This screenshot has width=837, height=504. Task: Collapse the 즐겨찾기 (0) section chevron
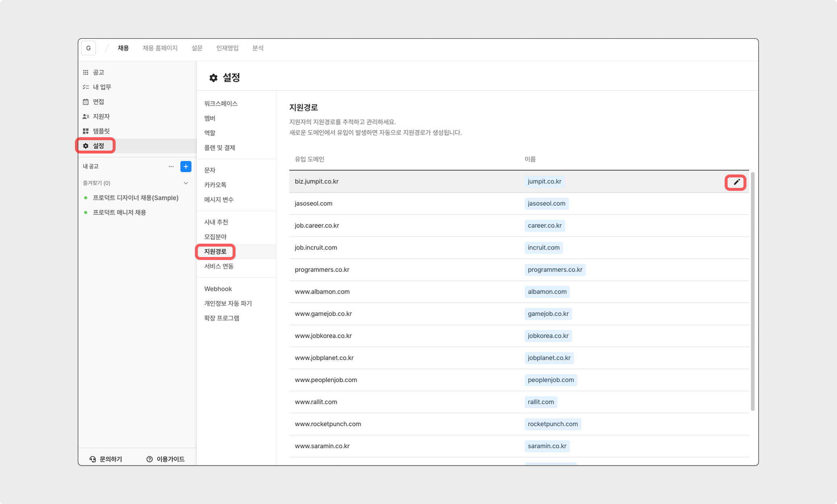[186, 183]
